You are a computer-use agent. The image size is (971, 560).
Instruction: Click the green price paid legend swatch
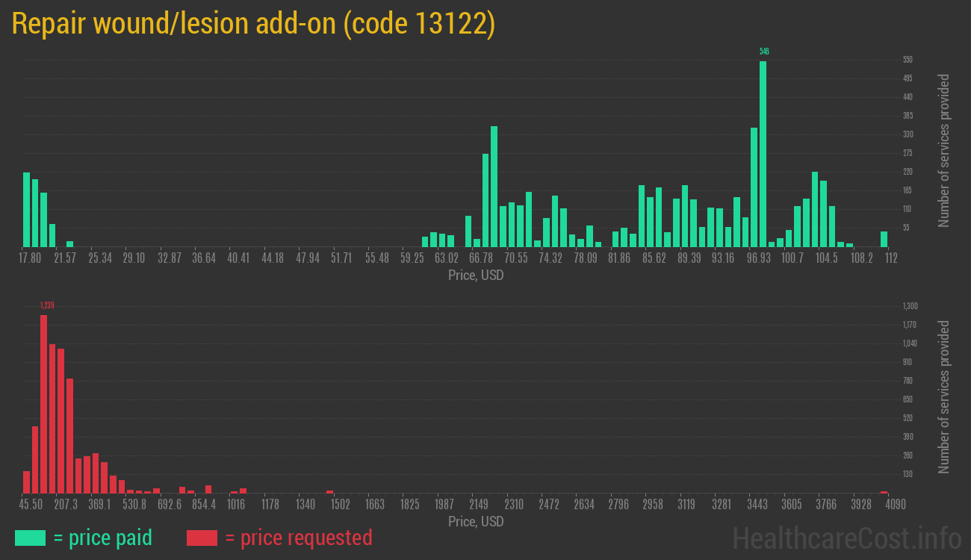[30, 538]
